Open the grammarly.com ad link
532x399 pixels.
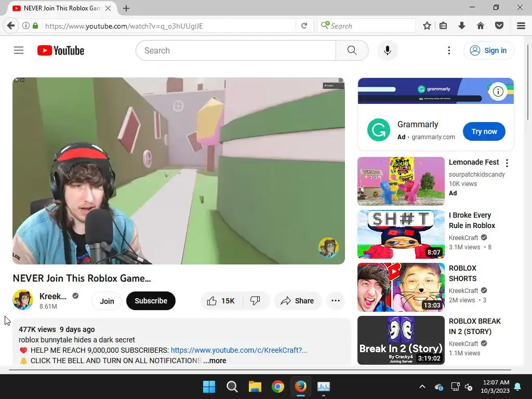tap(433, 137)
